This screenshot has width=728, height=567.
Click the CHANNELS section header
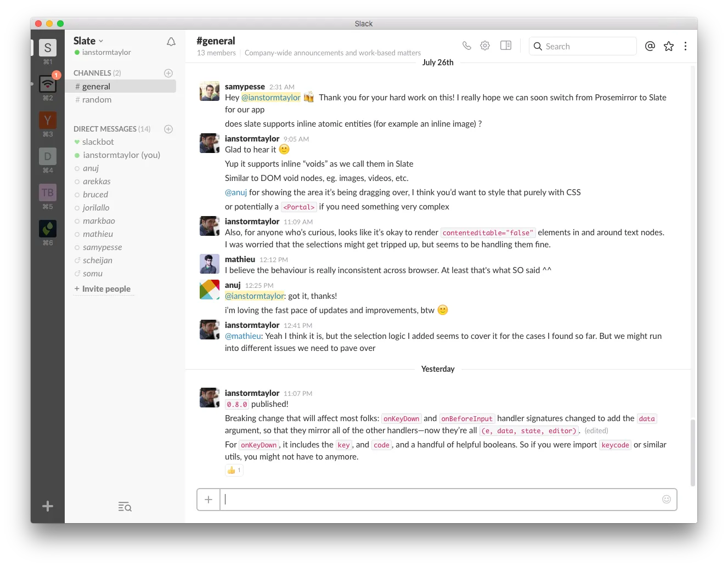click(97, 73)
